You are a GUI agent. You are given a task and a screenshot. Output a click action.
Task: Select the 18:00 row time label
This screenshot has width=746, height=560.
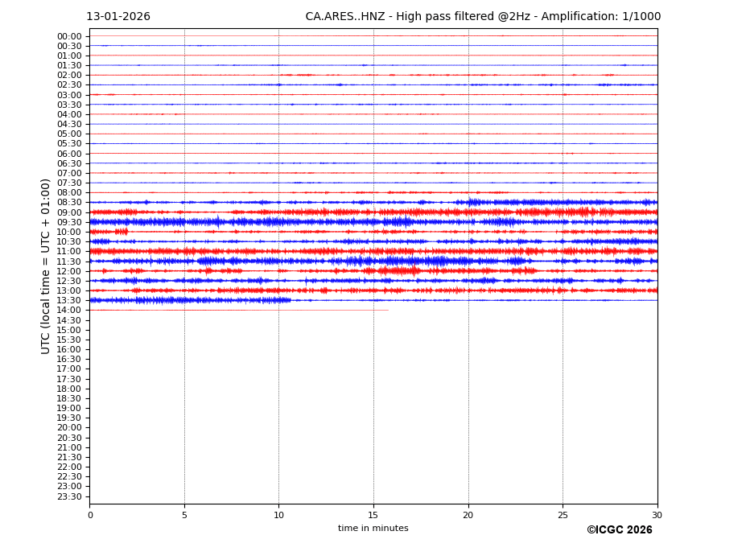69,389
